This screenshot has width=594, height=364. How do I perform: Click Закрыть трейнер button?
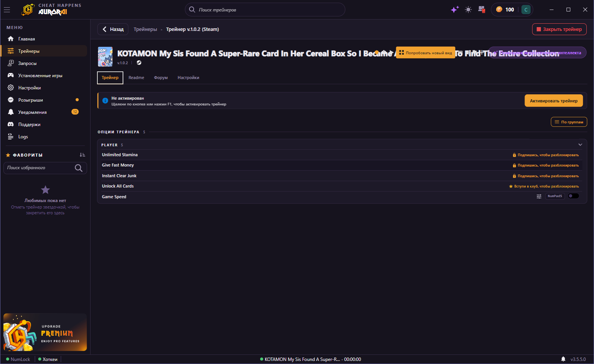point(559,29)
